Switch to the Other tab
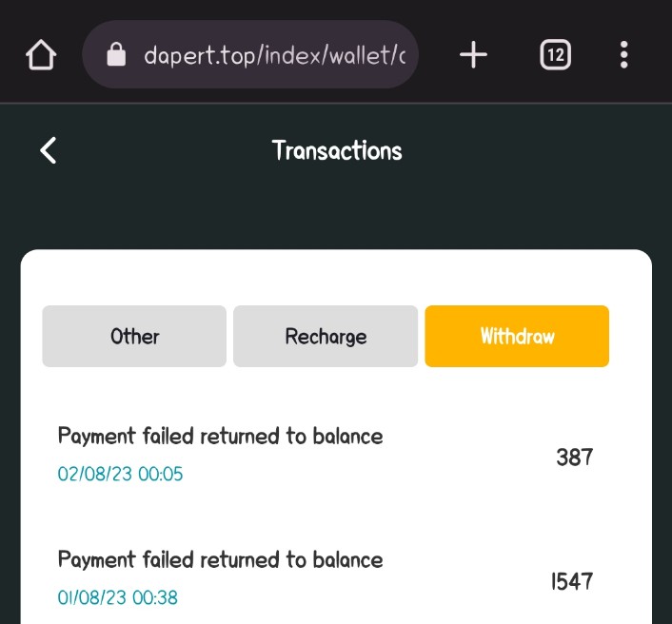Screen dimensions: 672x624 [134, 336]
